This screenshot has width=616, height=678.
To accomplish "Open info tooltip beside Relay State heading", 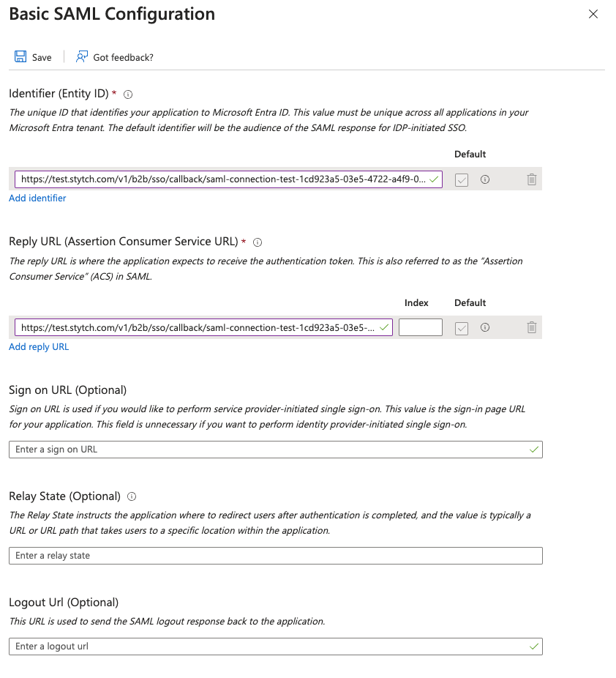I will coord(130,496).
